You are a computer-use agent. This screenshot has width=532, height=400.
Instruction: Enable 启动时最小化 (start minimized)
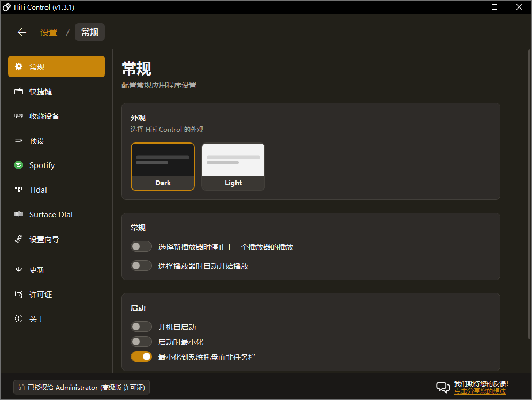tap(141, 342)
